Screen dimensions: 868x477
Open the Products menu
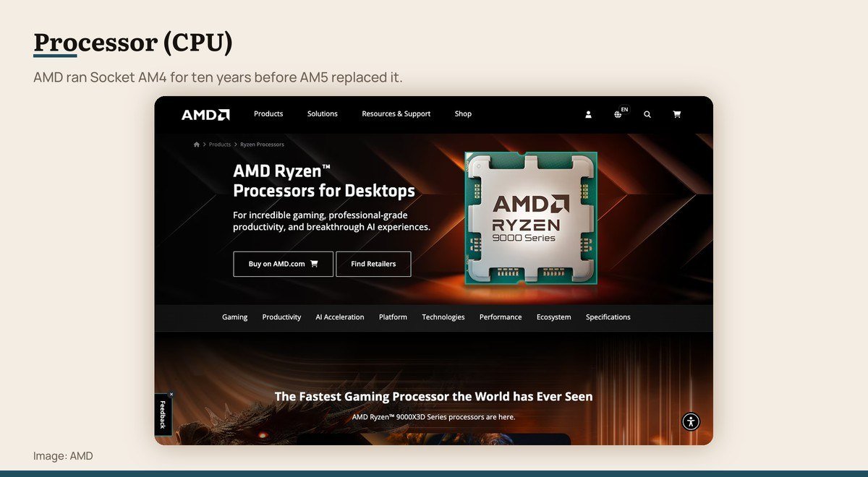click(x=268, y=114)
